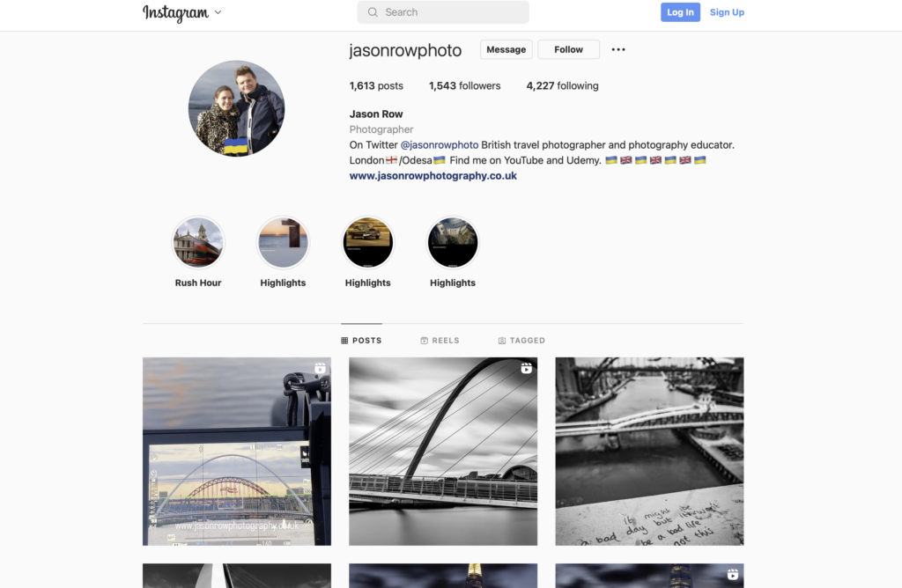Click reel badge on Millennium Bridge post
The image size is (902, 588).
point(527,368)
